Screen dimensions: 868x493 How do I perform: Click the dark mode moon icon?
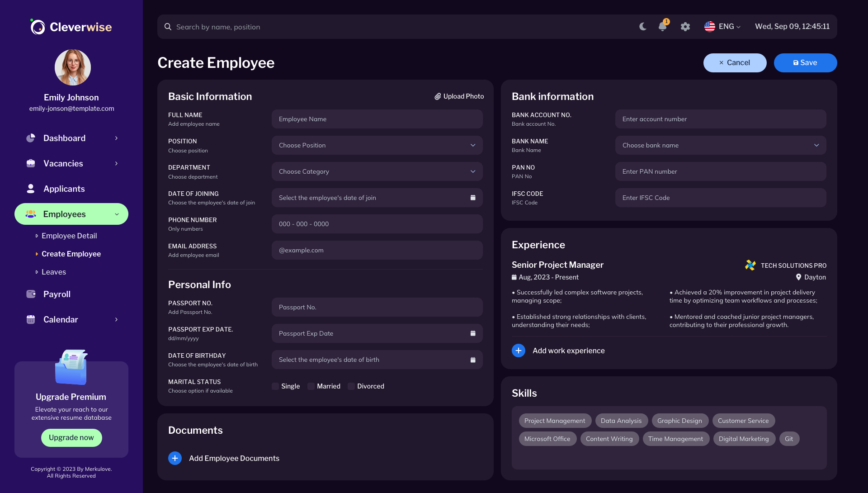click(x=643, y=27)
